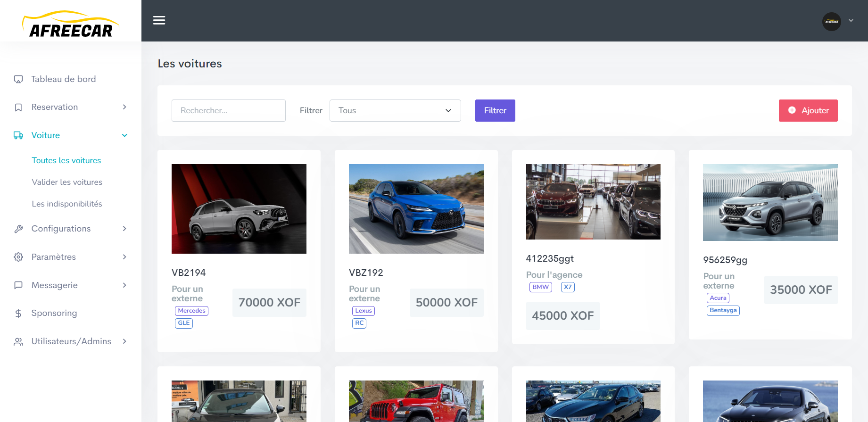Click the Utilisateurs/Admins people icon

coord(18,341)
